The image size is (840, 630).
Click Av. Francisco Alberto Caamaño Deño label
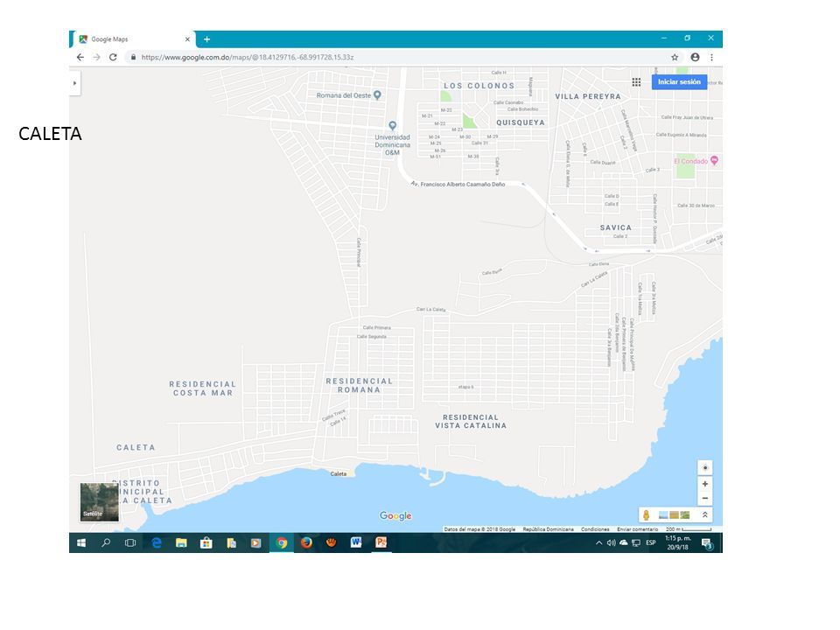click(458, 185)
